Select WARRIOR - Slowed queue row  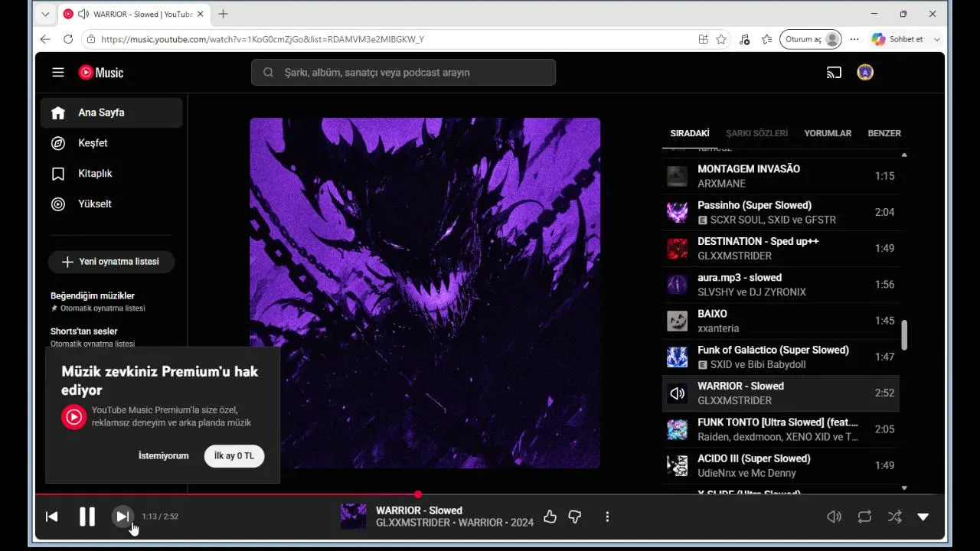(x=780, y=393)
